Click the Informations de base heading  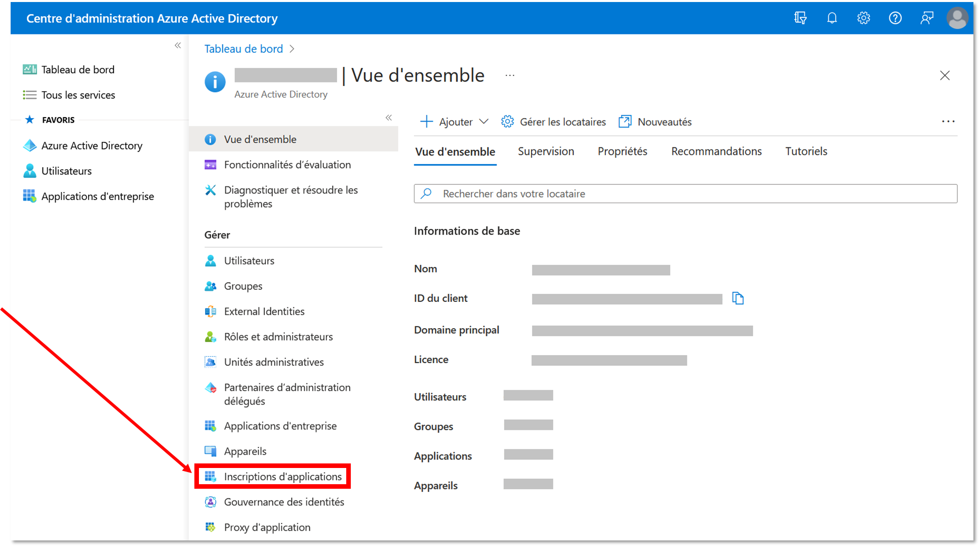pyautogui.click(x=467, y=231)
